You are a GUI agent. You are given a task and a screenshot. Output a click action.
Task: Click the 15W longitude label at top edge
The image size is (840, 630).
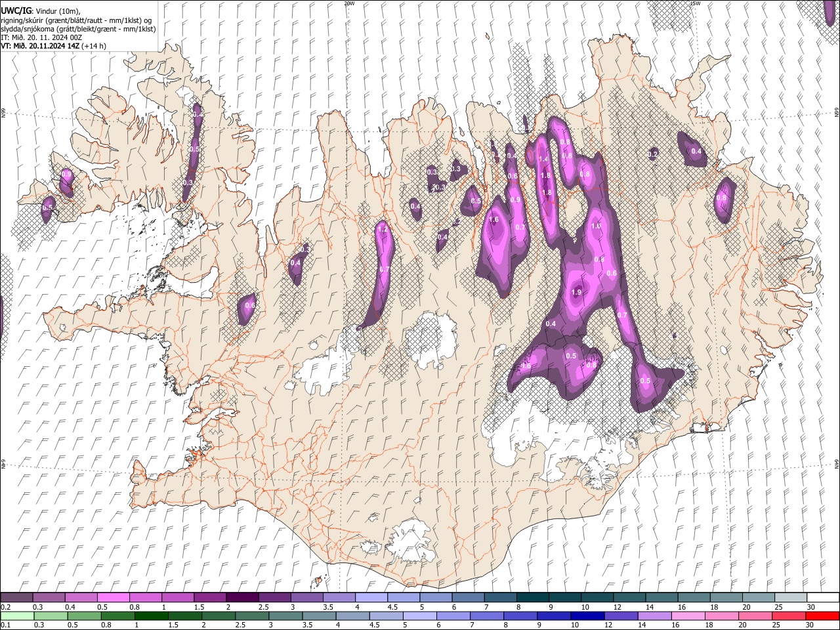pyautogui.click(x=695, y=3)
